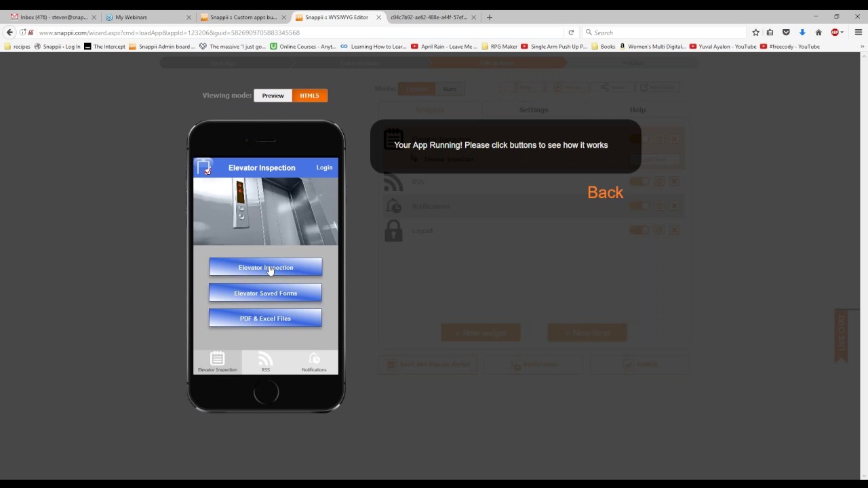Tap the Elevator Saved Forms button
Viewport: 868px width, 488px height.
tap(266, 293)
